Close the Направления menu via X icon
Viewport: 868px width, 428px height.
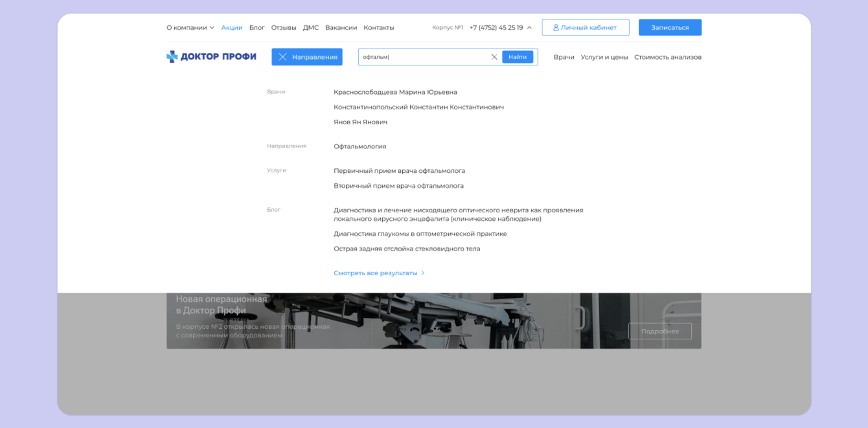pos(282,57)
